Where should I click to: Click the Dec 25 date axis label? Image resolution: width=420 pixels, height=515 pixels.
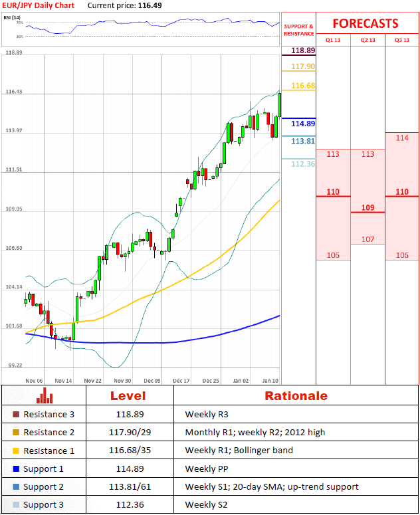(211, 381)
